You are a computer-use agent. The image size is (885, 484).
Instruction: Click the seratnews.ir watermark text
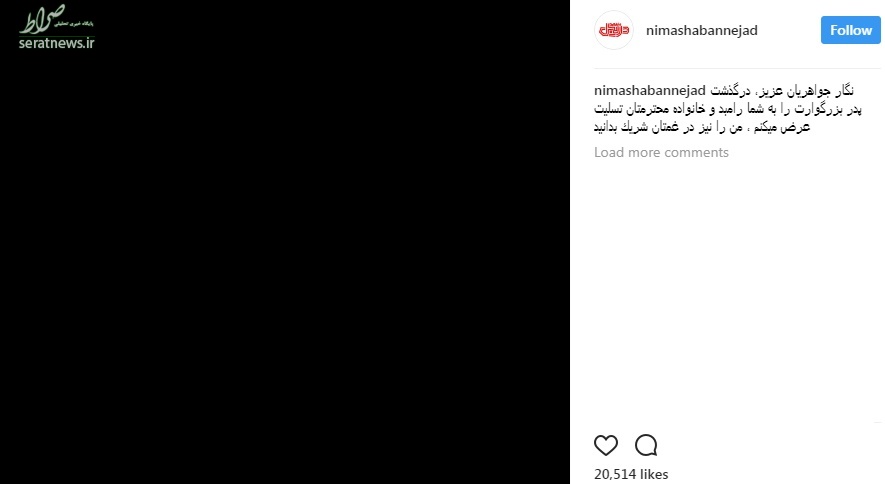(x=56, y=43)
